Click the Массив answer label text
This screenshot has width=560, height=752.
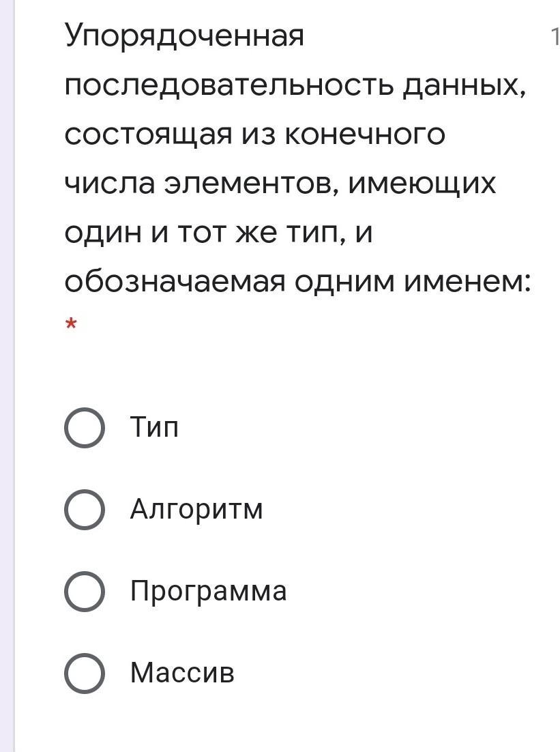tap(182, 672)
